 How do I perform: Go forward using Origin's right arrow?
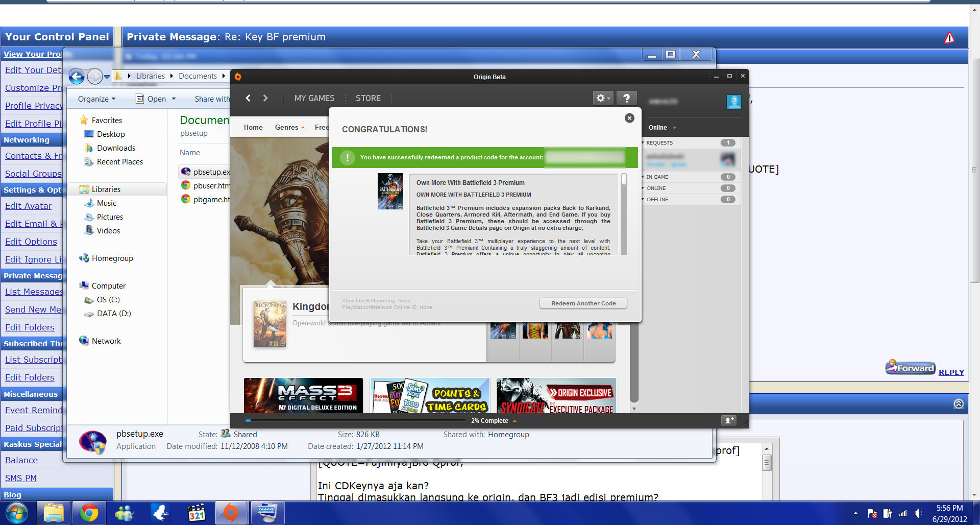pyautogui.click(x=265, y=98)
